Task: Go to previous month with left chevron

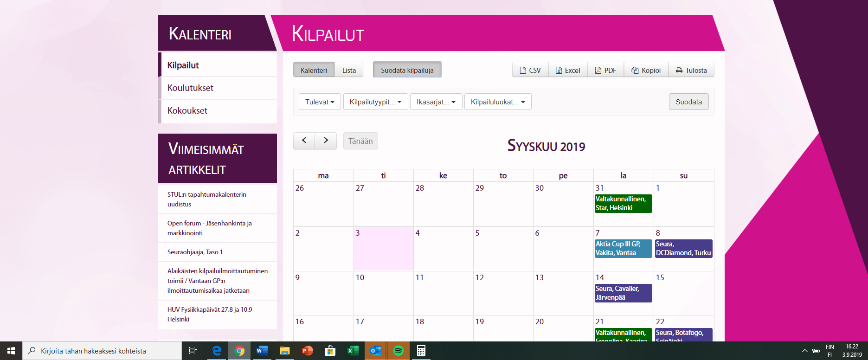Action: pos(304,141)
